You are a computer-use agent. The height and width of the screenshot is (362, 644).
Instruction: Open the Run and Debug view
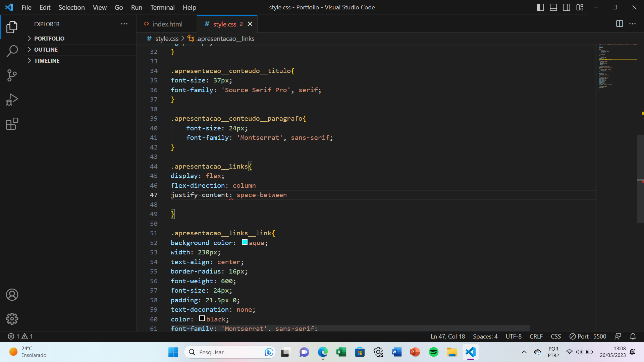[12, 100]
